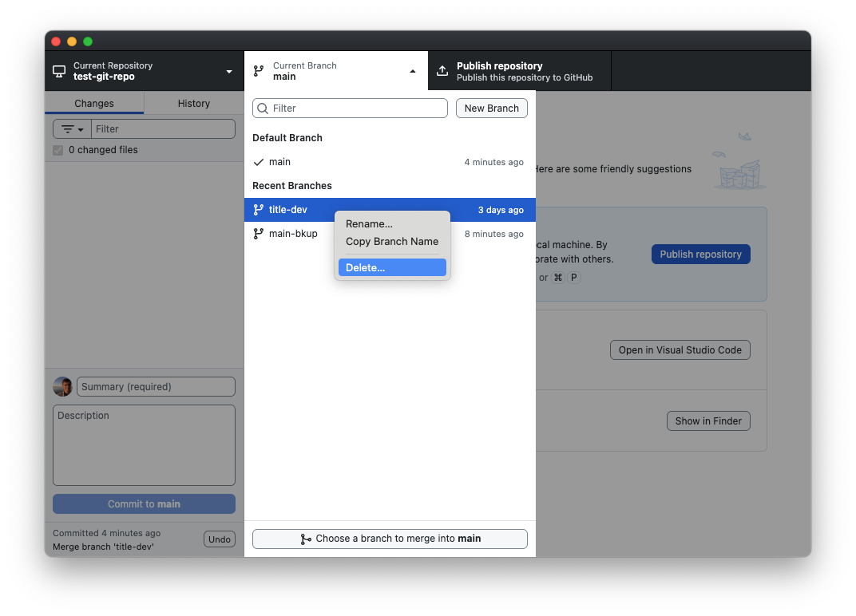The image size is (856, 616).
Task: Click the Current Repository computer icon
Action: [x=59, y=72]
